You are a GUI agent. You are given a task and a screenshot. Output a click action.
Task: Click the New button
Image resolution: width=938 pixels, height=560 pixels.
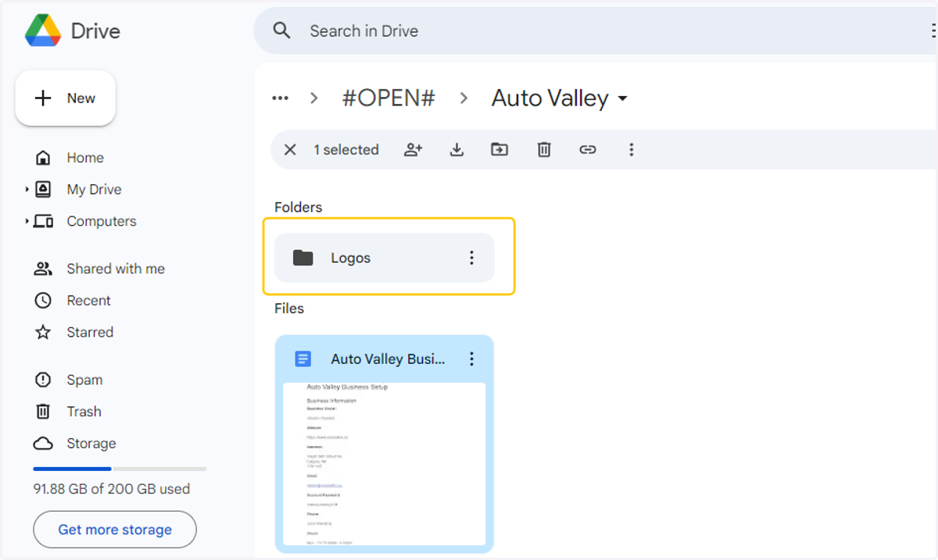(x=66, y=98)
